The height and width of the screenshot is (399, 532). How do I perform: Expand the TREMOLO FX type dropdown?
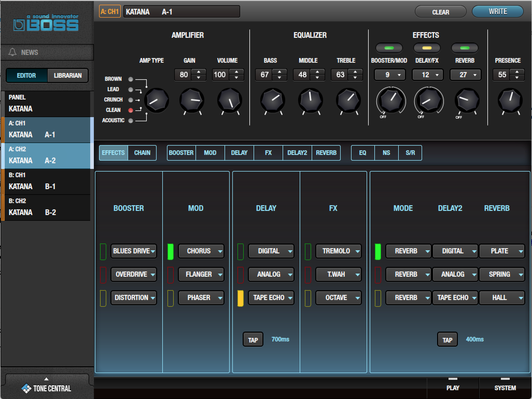point(338,251)
